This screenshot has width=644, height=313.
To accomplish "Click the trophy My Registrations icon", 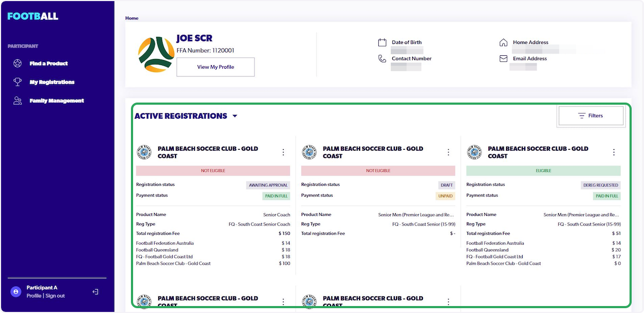I will tap(18, 82).
